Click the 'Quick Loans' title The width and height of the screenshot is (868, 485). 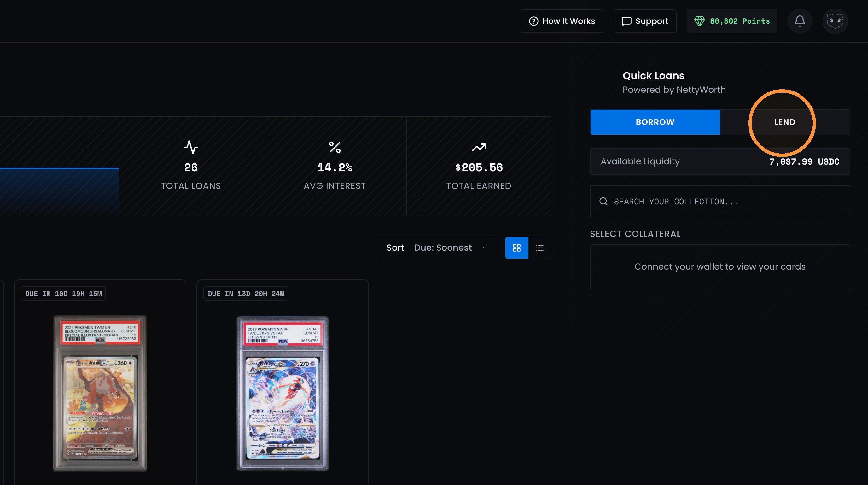pyautogui.click(x=653, y=75)
